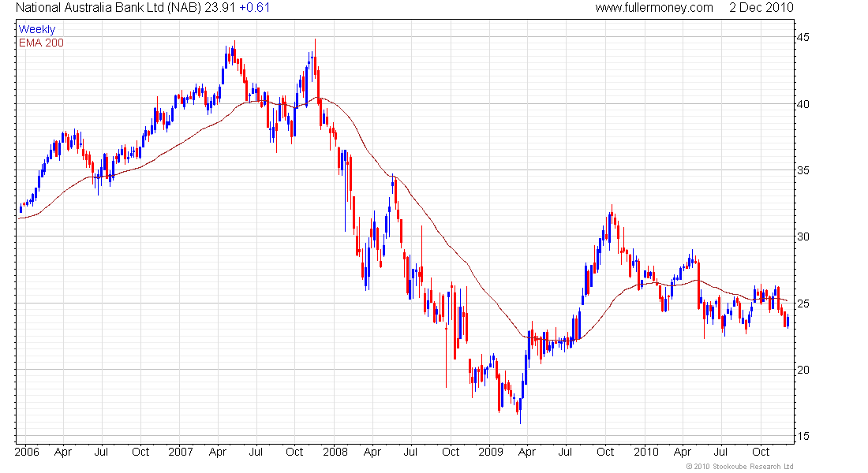Click the EMA 200 legend label
The width and height of the screenshot is (868, 473).
point(41,43)
